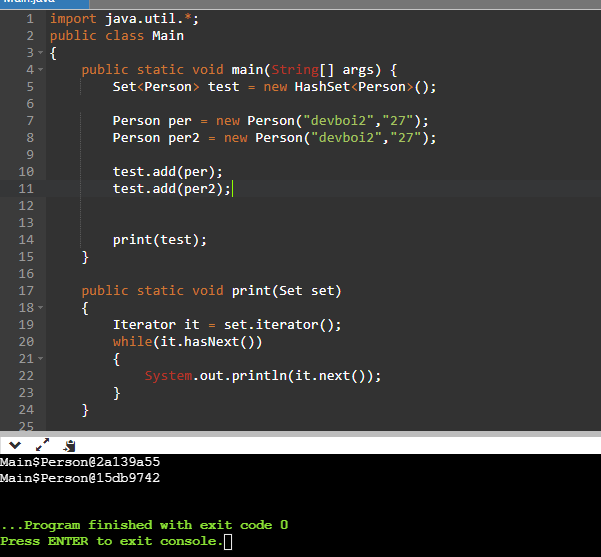
Task: Click 'String[] args' in main signature
Action: click(322, 70)
